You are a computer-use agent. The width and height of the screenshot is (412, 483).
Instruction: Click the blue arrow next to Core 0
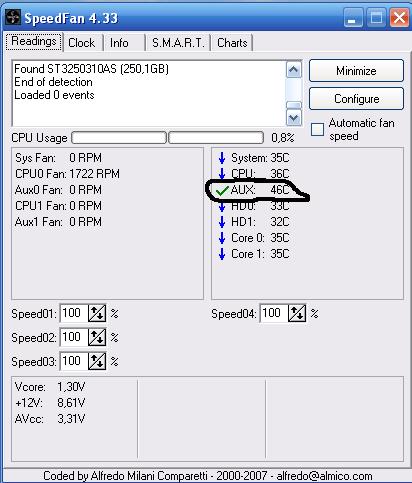click(222, 238)
